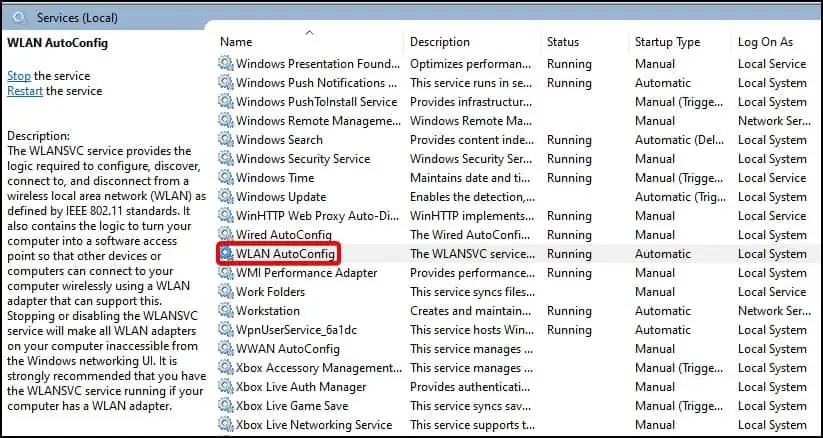Click gear icon beside Windows Push Notifications service
This screenshot has height=438, width=823.
226,83
